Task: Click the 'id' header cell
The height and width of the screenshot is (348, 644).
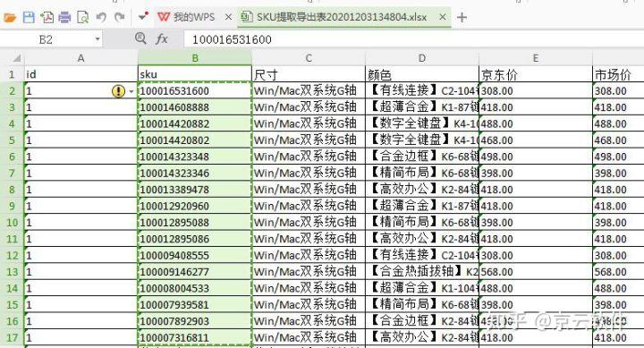Action: 80,74
